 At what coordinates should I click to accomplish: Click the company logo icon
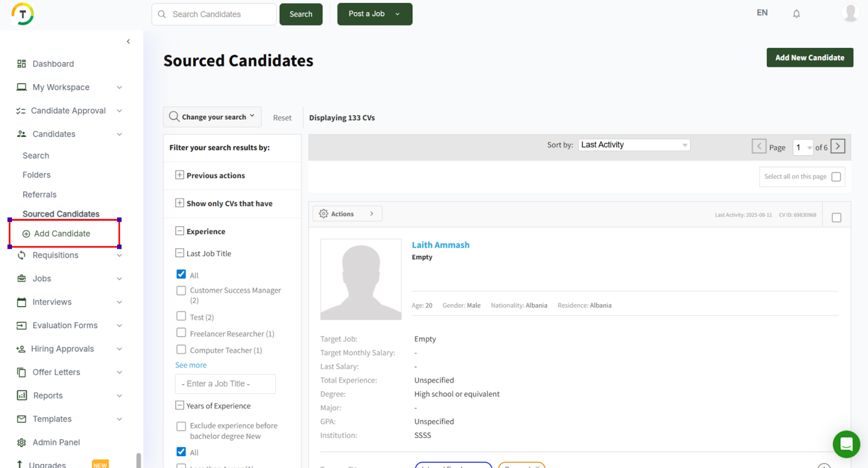(23, 14)
